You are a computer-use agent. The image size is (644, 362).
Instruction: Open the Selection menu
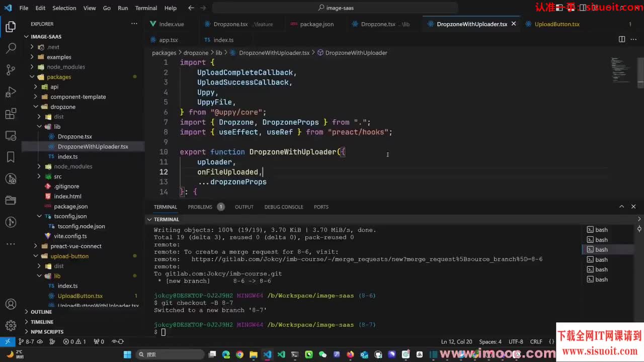pos(64,8)
